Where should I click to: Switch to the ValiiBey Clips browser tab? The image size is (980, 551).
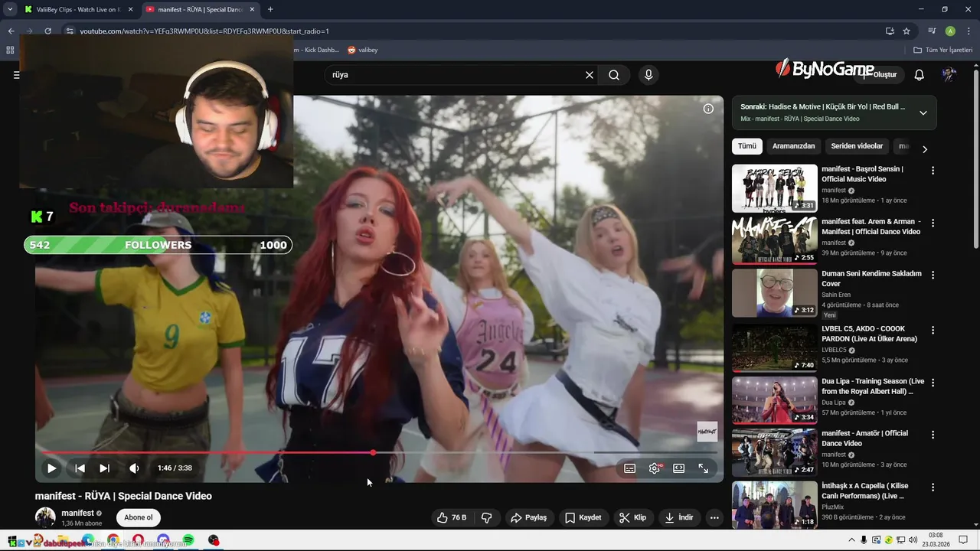[x=77, y=9]
